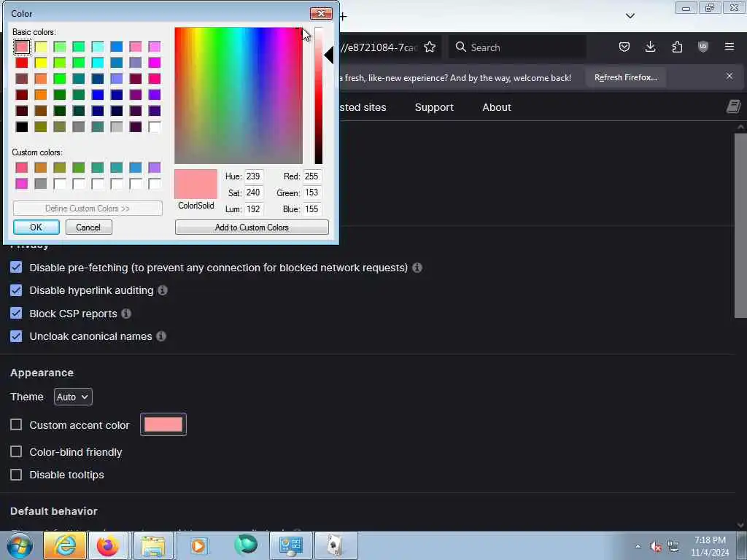Uncheck Disable pre-fetching

tap(16, 267)
